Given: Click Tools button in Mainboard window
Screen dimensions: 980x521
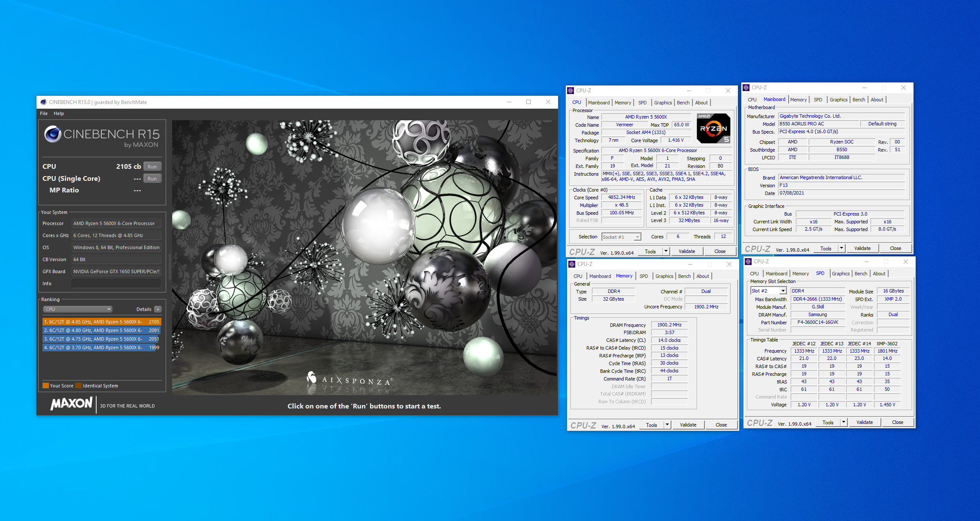Looking at the screenshot, I should (825, 248).
